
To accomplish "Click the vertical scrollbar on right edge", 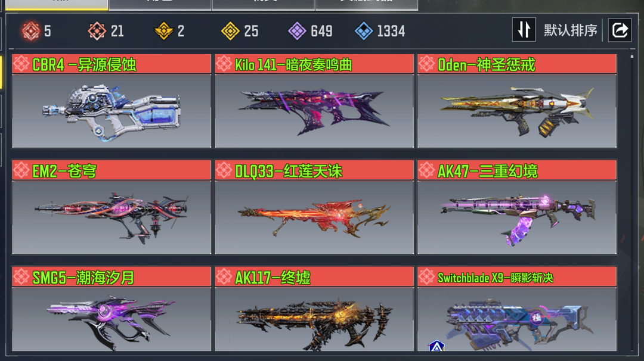I will click(x=632, y=202).
